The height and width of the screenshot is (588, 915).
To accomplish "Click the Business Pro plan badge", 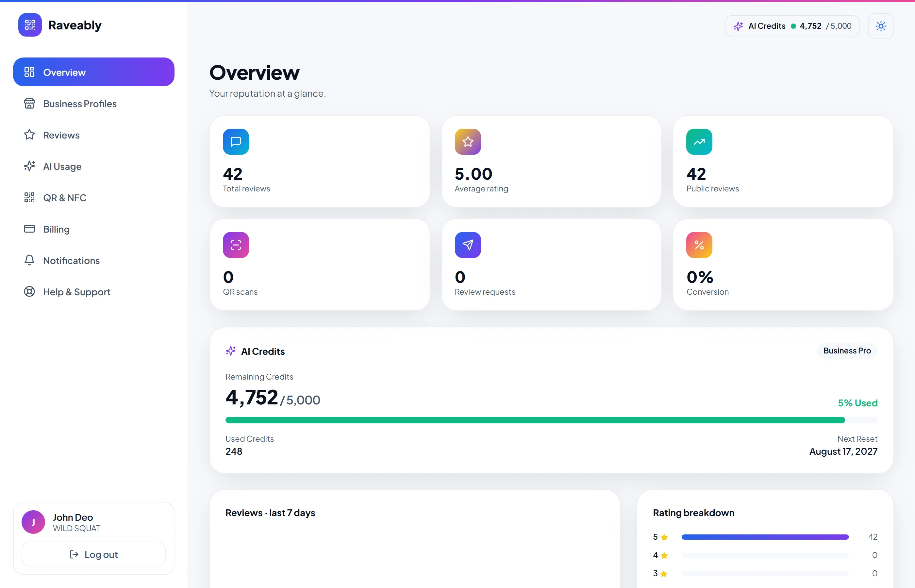I will click(847, 351).
